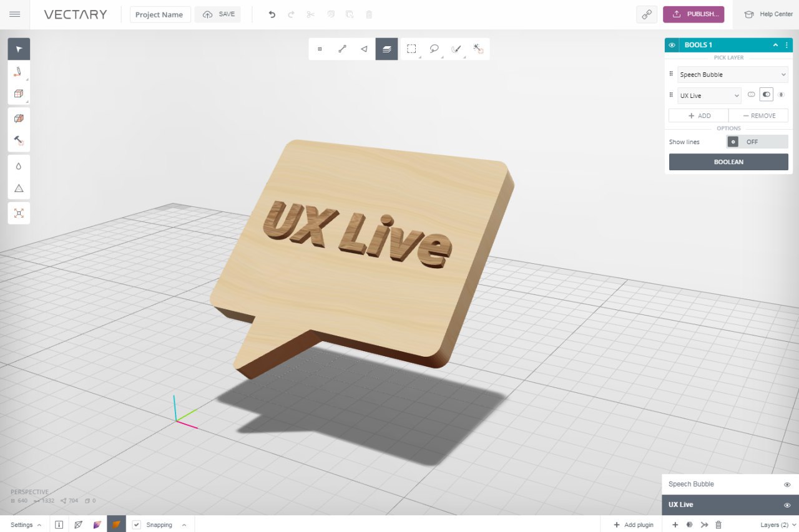Click the delete trash icon in top toolbar
Screen dimensions: 799x532
369,14
